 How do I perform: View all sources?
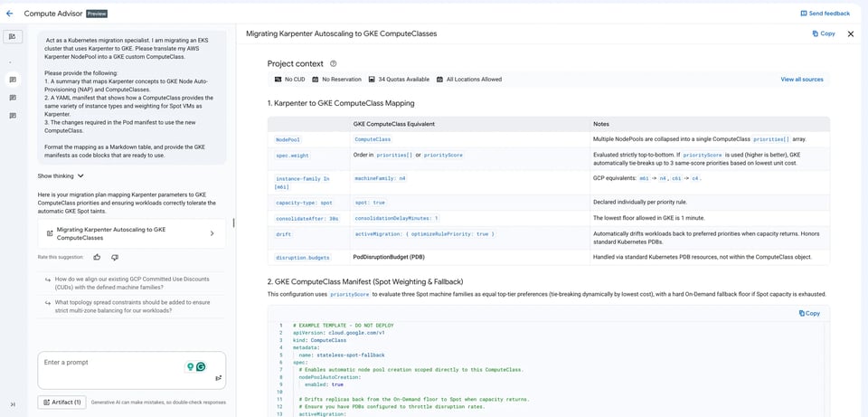click(x=802, y=80)
